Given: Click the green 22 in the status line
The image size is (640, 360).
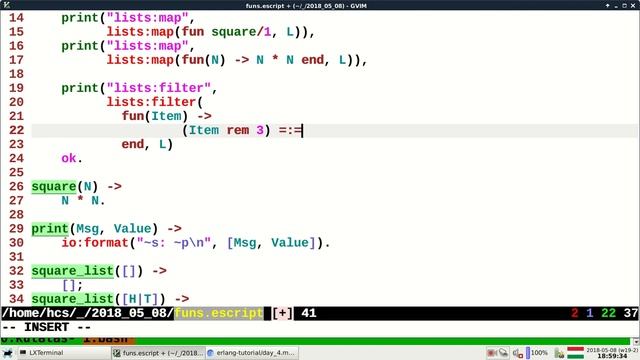Looking at the screenshot, I should (x=608, y=313).
